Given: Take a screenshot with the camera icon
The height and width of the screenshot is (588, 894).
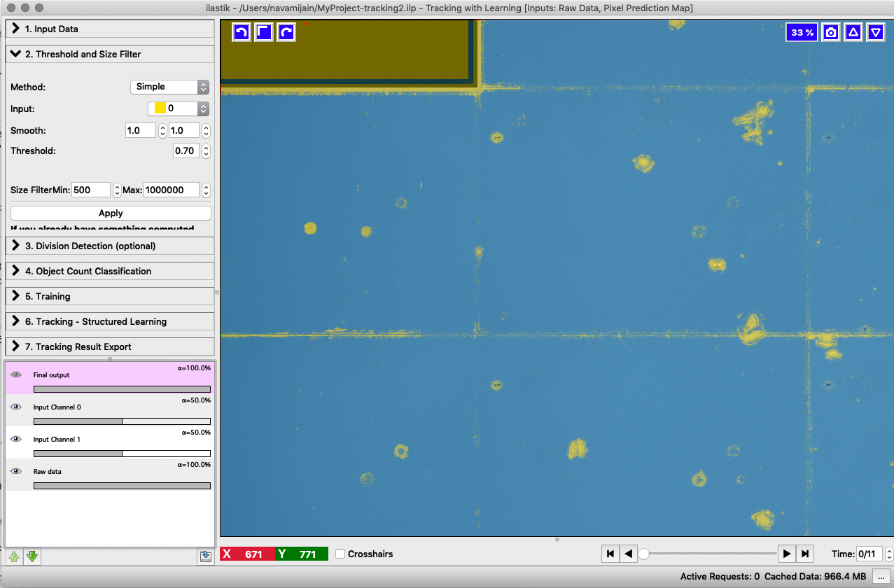Looking at the screenshot, I should (830, 31).
